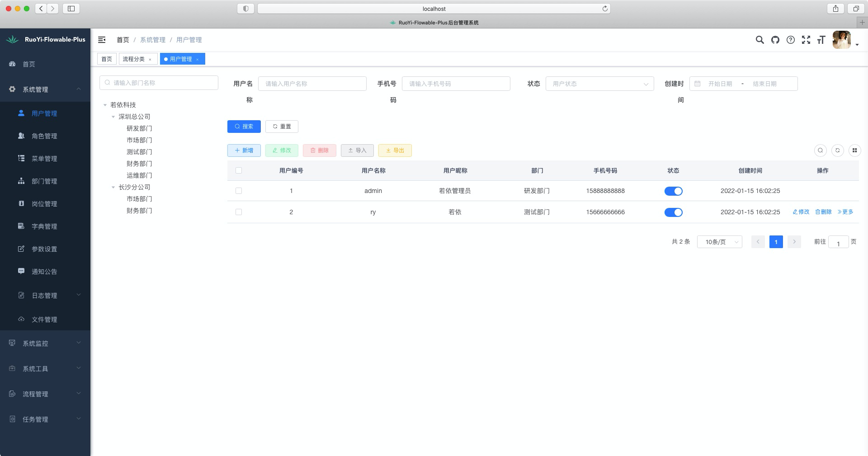Open 菜单管理 in the sidebar

click(x=45, y=159)
